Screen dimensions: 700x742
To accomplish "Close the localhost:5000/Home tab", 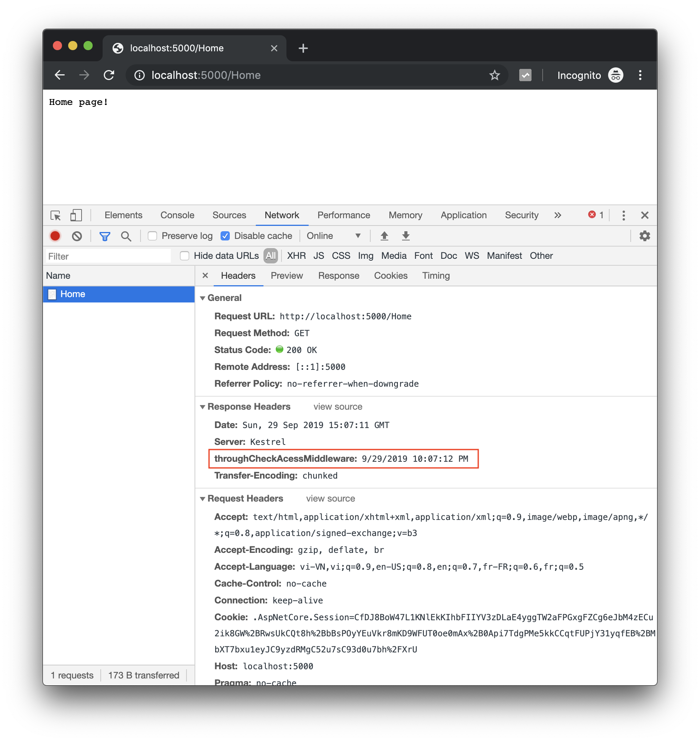I will click(274, 48).
